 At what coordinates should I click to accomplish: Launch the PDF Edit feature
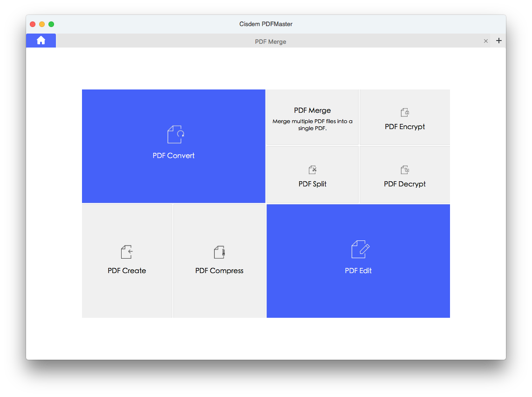tap(358, 261)
